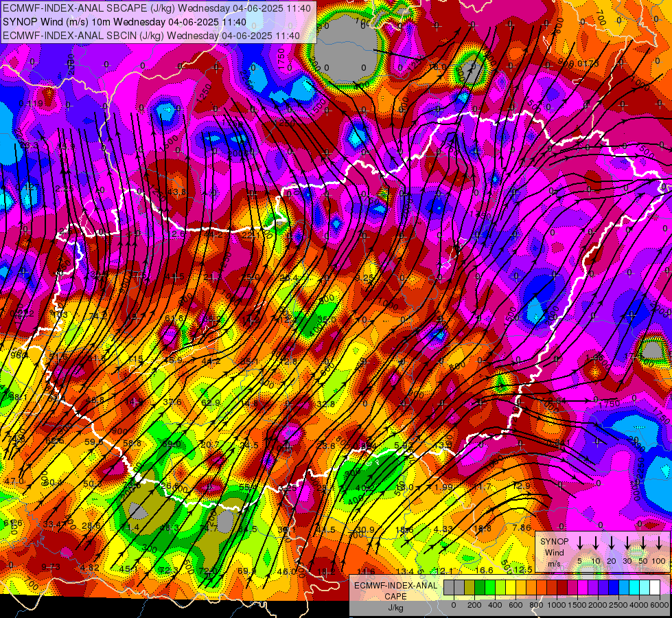Viewport: 672px width, 618px height.
Task: Click the 12.5 value on the map
Action: pyautogui.click(x=523, y=569)
